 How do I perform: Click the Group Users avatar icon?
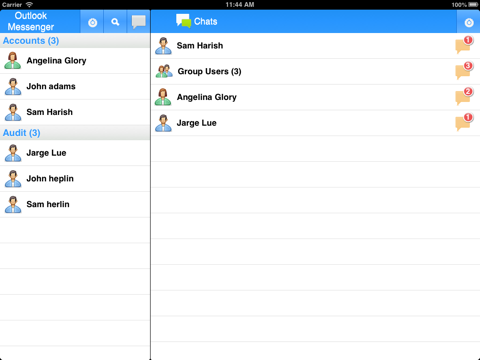tap(164, 71)
